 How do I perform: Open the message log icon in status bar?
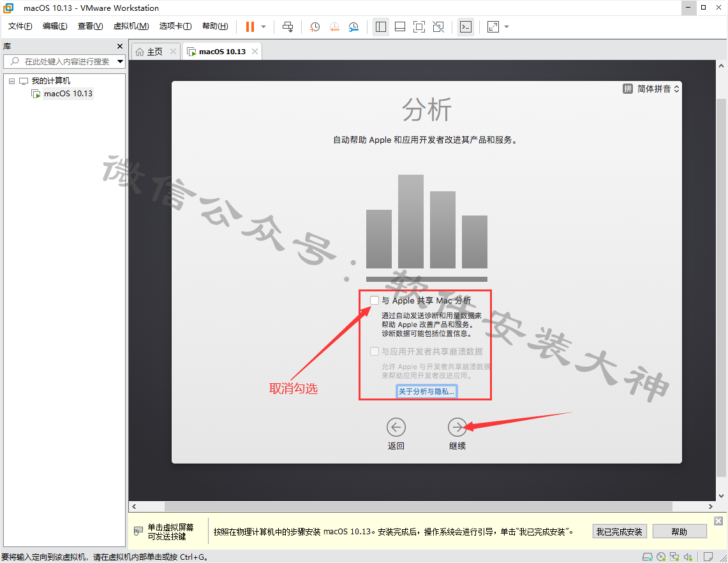[x=708, y=557]
